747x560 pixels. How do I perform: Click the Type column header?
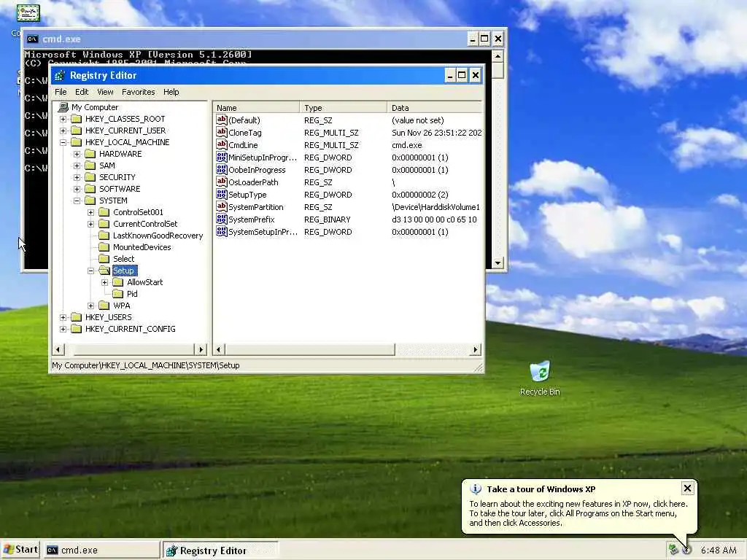[343, 108]
